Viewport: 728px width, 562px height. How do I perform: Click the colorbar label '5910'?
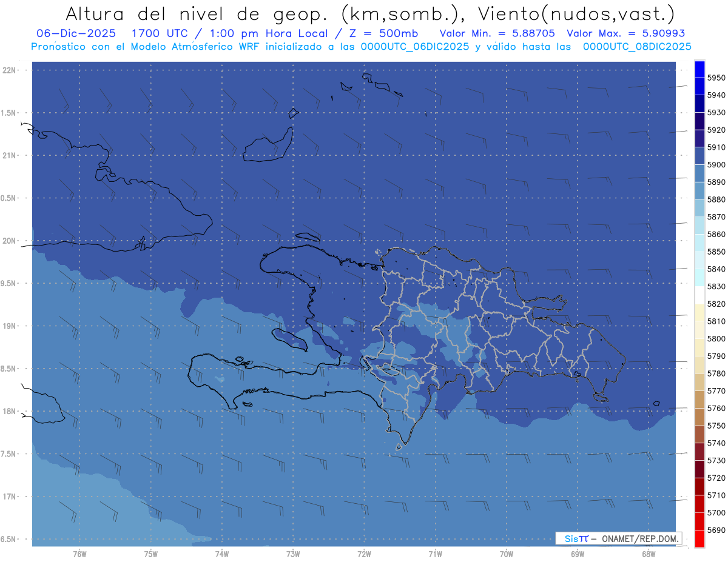[x=716, y=147]
